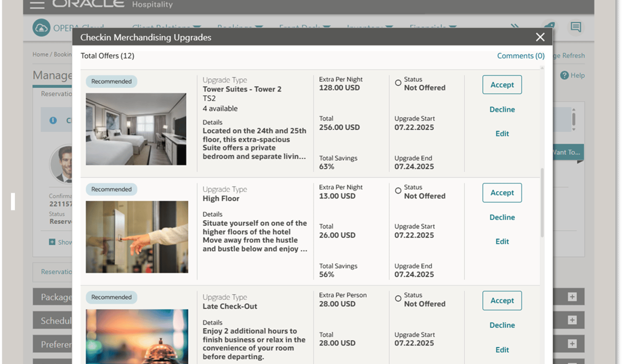Click the High Floor elevator photo
Viewport: 622px width, 364px height.
[137, 237]
